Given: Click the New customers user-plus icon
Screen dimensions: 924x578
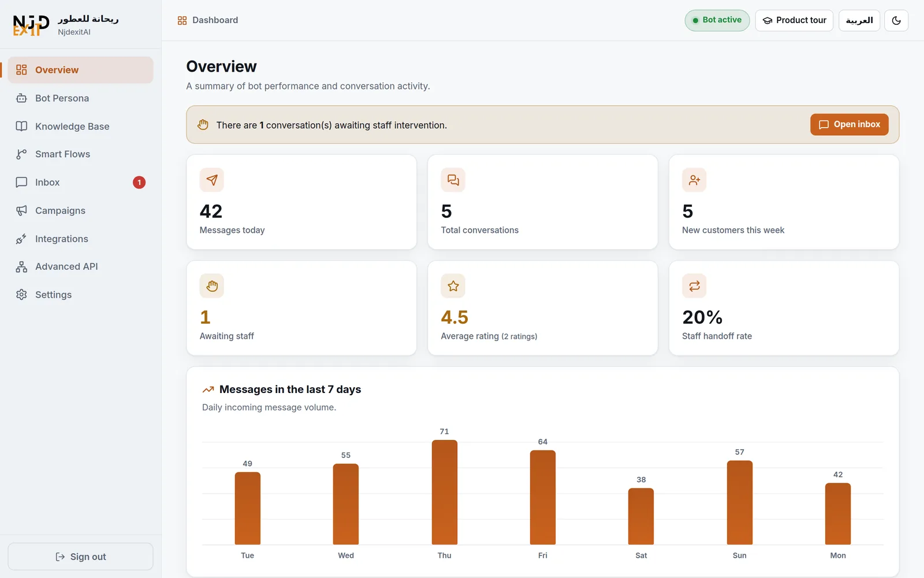Looking at the screenshot, I should pos(694,180).
